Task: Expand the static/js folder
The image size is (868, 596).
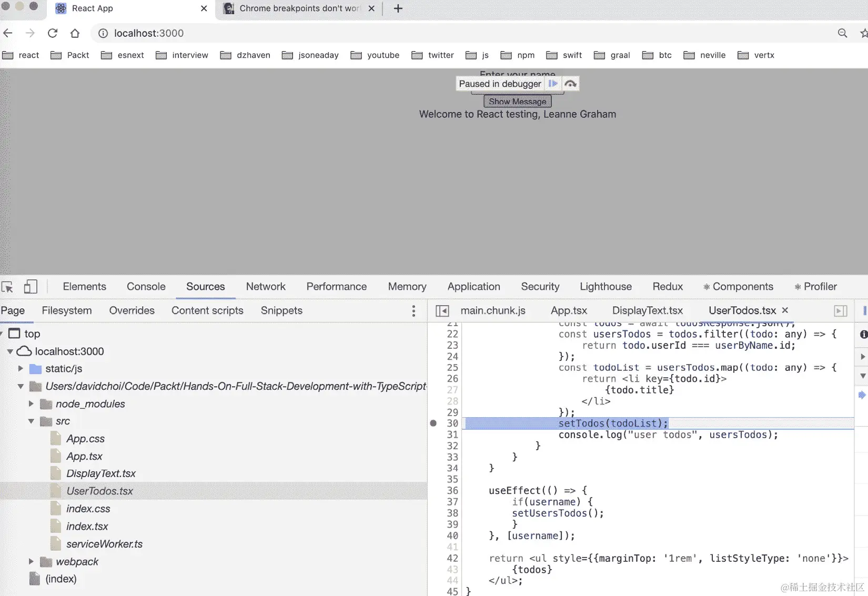Action: coord(21,369)
